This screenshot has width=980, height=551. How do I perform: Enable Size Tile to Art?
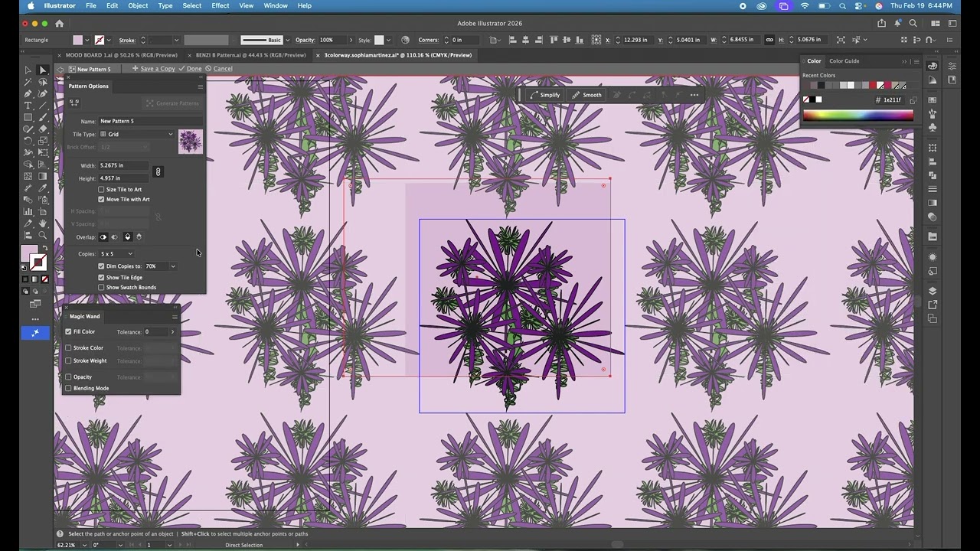(x=101, y=190)
